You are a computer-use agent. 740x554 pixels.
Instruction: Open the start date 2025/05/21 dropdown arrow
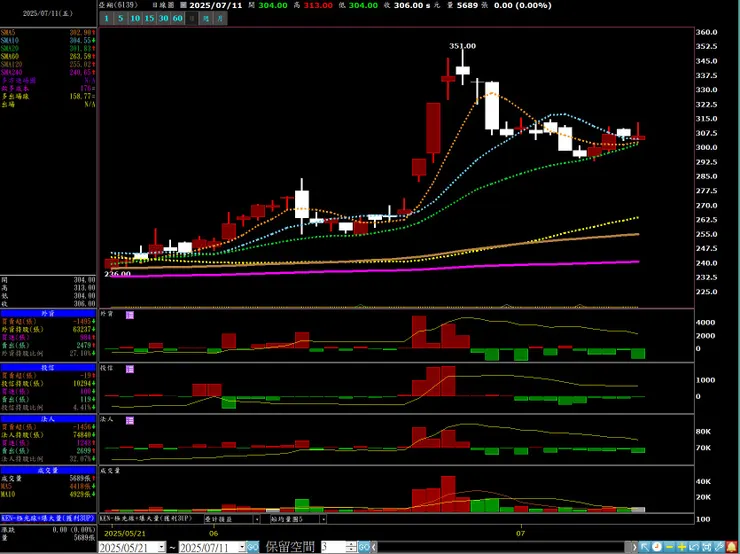[161, 547]
